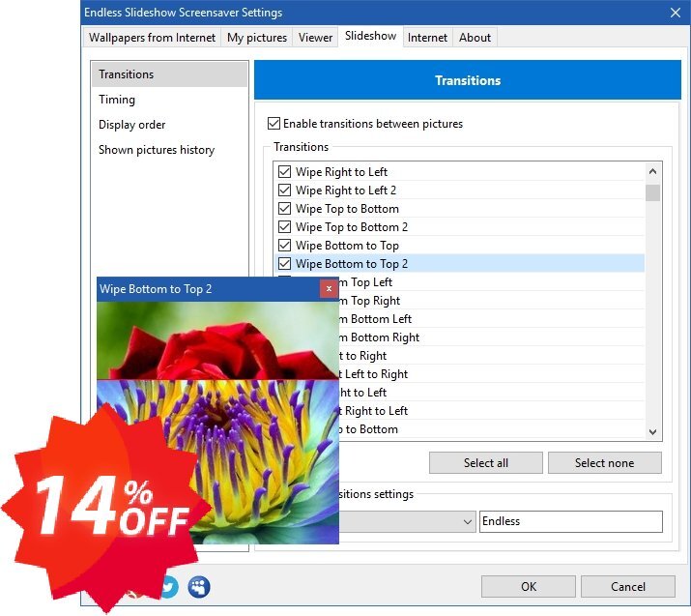The image size is (691, 616).
Task: Switch to Wallpapers from Internet tab
Action: pyautogui.click(x=152, y=38)
